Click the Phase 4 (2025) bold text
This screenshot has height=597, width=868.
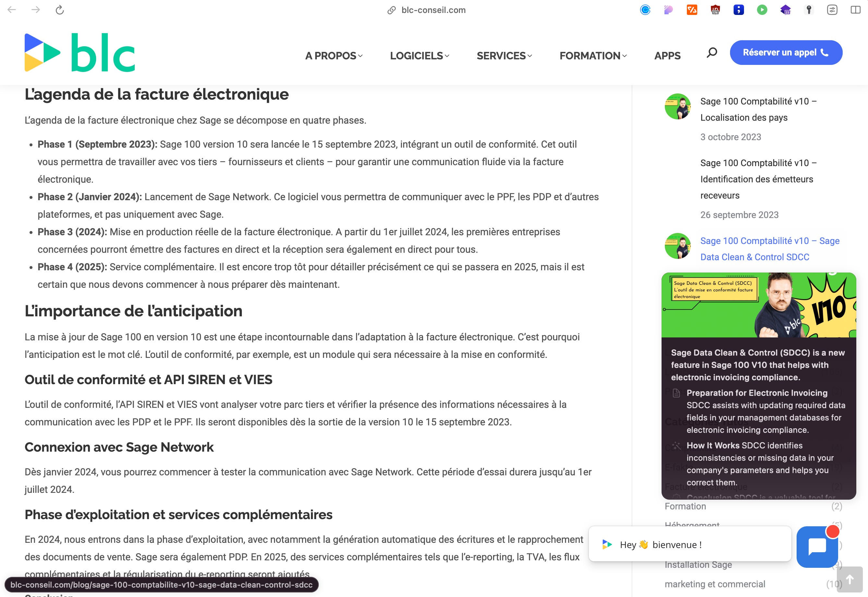(72, 267)
